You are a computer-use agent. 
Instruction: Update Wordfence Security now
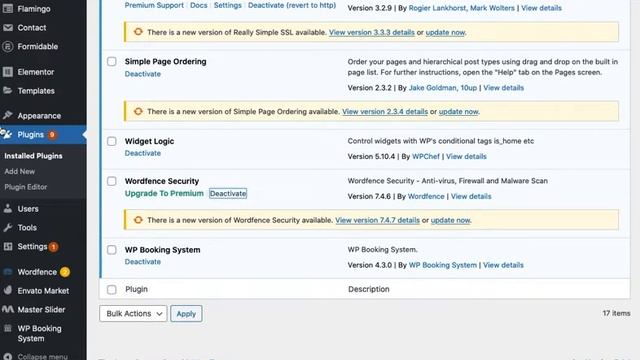pyautogui.click(x=451, y=220)
